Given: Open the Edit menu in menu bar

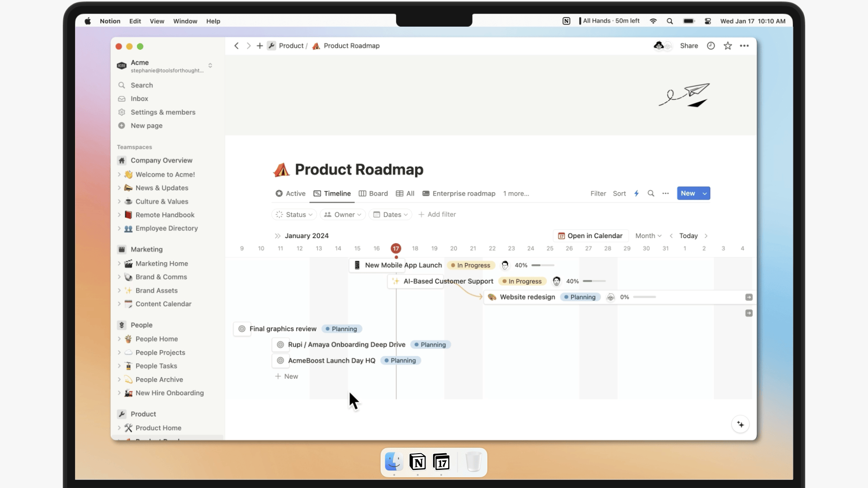Looking at the screenshot, I should (x=135, y=21).
